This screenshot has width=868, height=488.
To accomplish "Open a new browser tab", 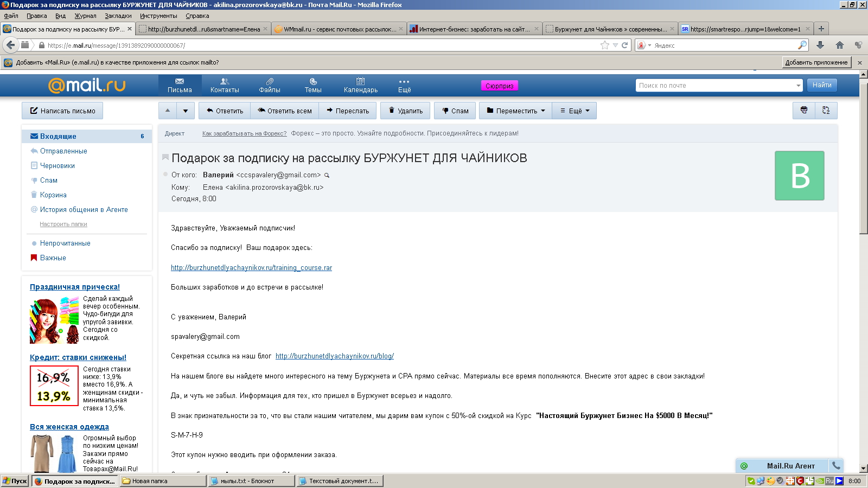I will tap(821, 29).
